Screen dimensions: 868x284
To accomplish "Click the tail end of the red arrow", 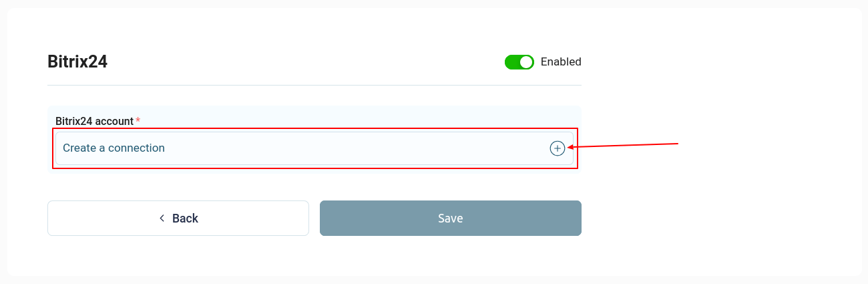I will tap(677, 143).
